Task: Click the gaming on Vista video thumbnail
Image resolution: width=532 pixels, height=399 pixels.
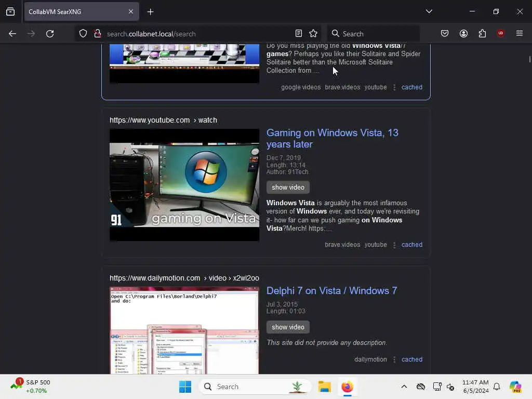Action: [184, 185]
